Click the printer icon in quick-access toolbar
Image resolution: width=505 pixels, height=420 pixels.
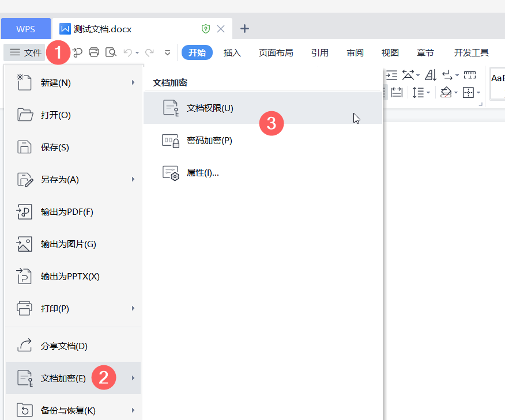[94, 52]
